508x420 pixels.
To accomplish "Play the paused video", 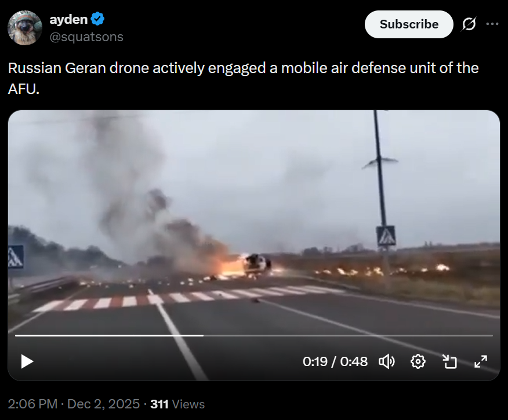I will 27,361.
